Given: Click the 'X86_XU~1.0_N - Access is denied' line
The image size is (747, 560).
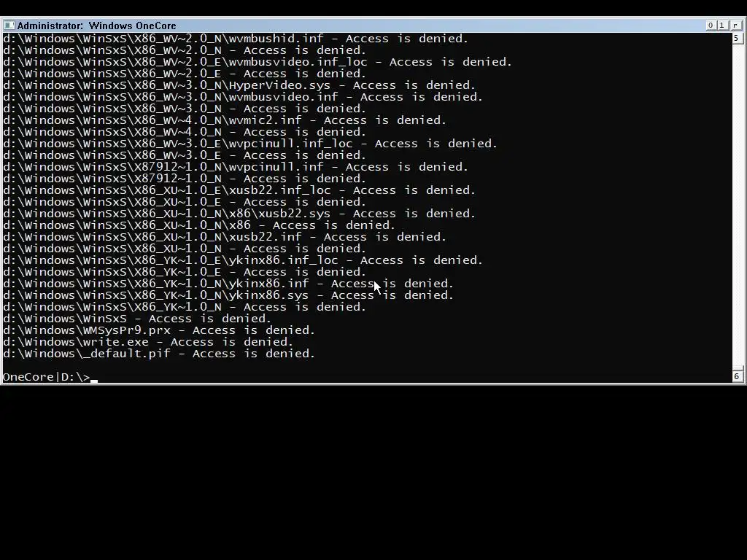Looking at the screenshot, I should click(x=185, y=249).
